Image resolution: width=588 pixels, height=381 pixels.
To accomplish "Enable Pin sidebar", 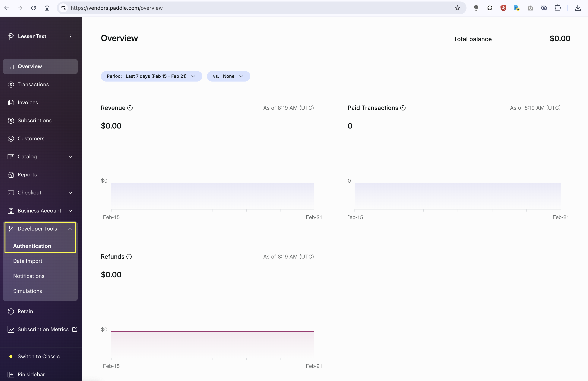I will click(31, 374).
